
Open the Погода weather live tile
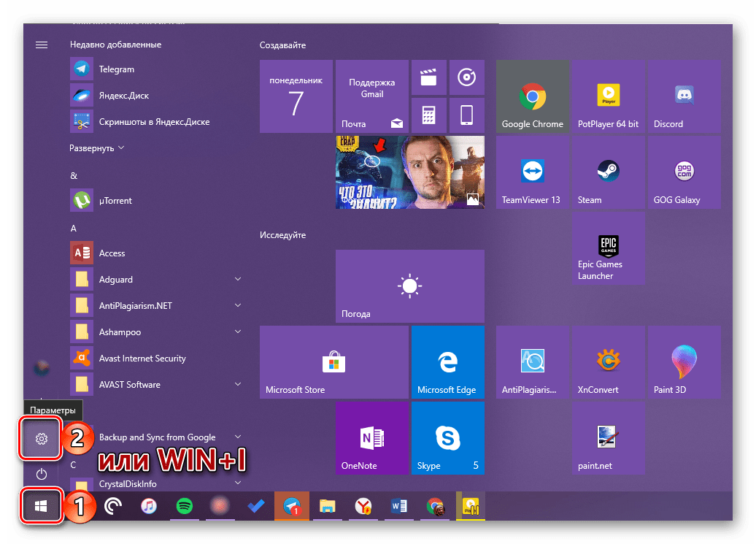(409, 286)
